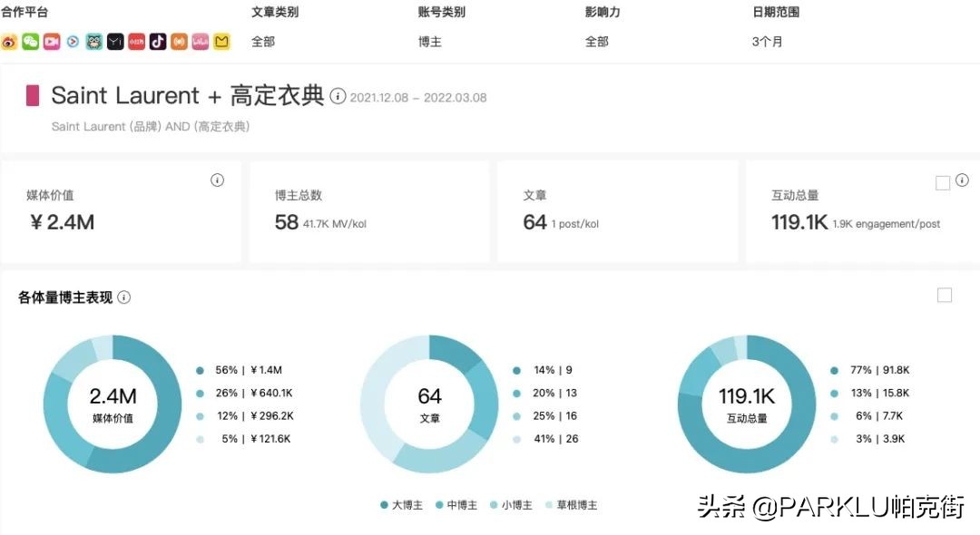Select the Weibo platform icon
The width and height of the screenshot is (980, 535).
coord(9,42)
